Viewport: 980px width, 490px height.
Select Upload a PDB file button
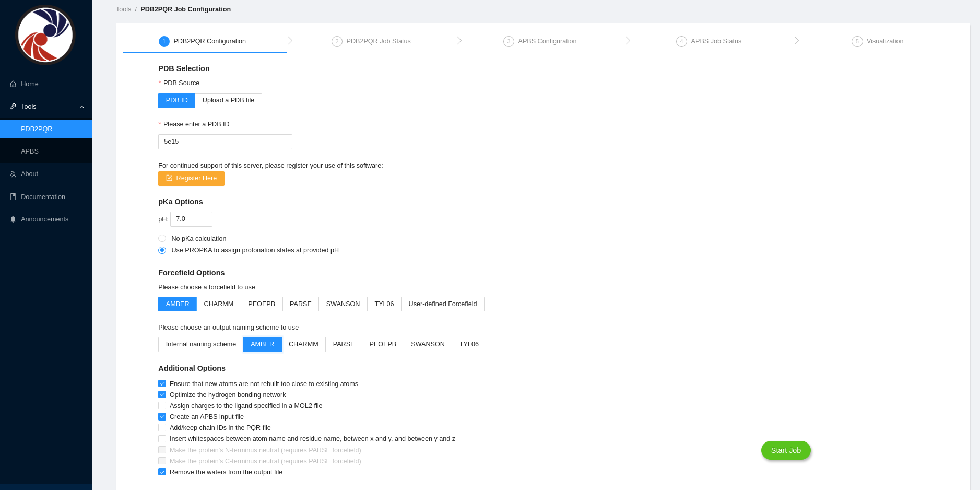tap(228, 100)
